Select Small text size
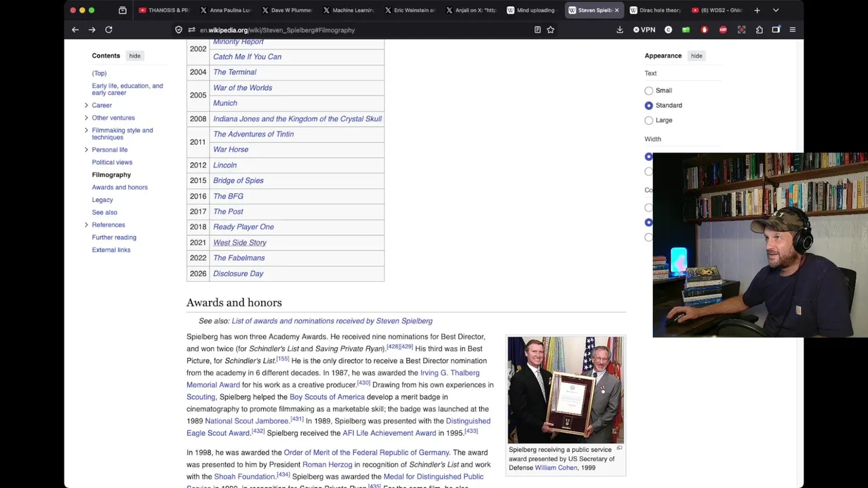This screenshot has width=868, height=488. tap(649, 90)
